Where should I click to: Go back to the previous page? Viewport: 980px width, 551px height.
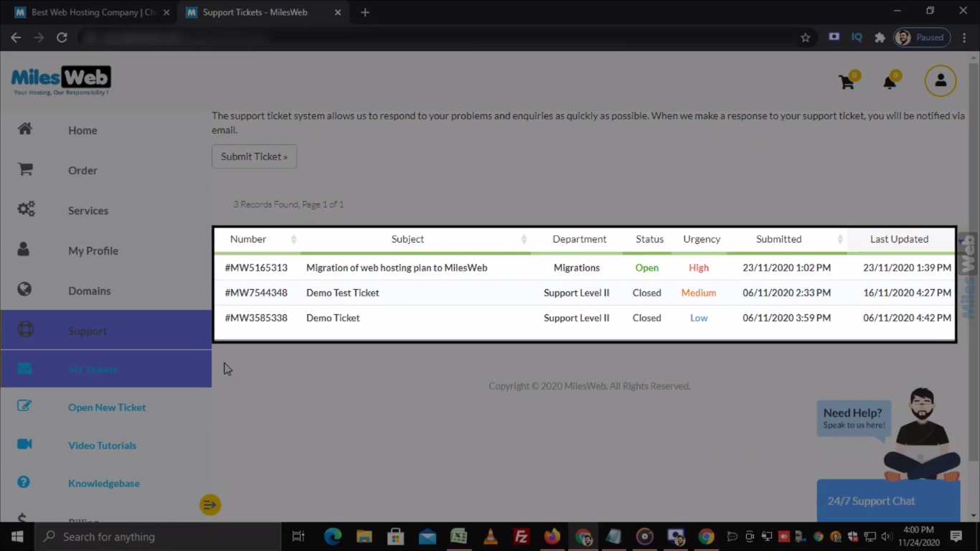[x=16, y=37]
